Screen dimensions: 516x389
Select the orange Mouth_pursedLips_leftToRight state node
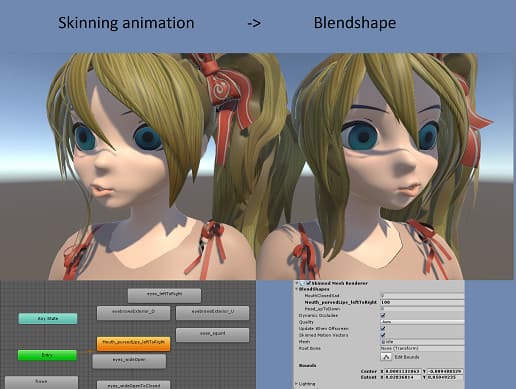click(x=133, y=344)
